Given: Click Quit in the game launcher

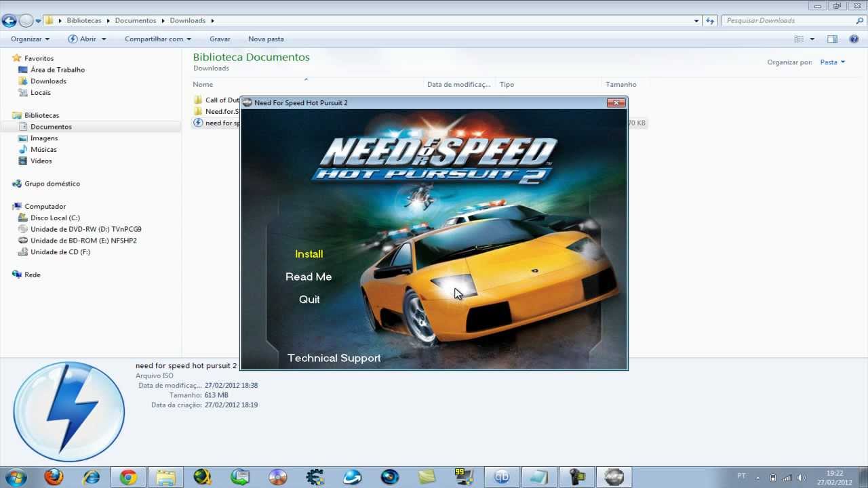Looking at the screenshot, I should tap(309, 300).
